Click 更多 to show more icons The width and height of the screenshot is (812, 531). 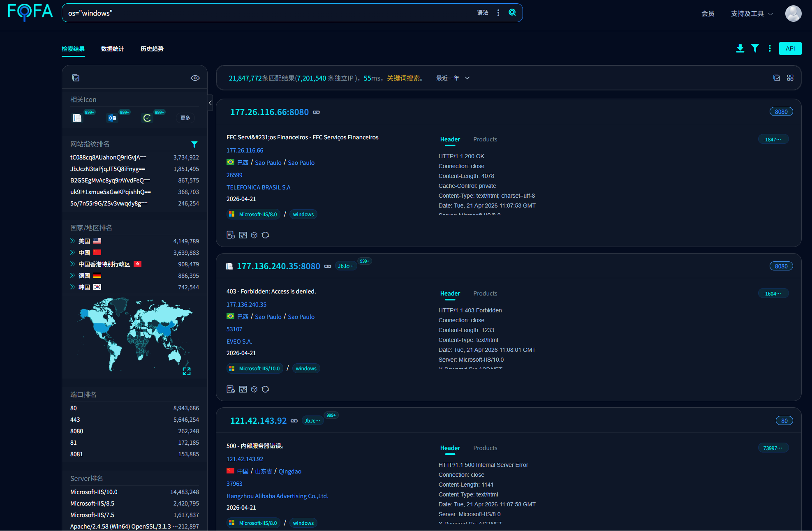pos(185,118)
